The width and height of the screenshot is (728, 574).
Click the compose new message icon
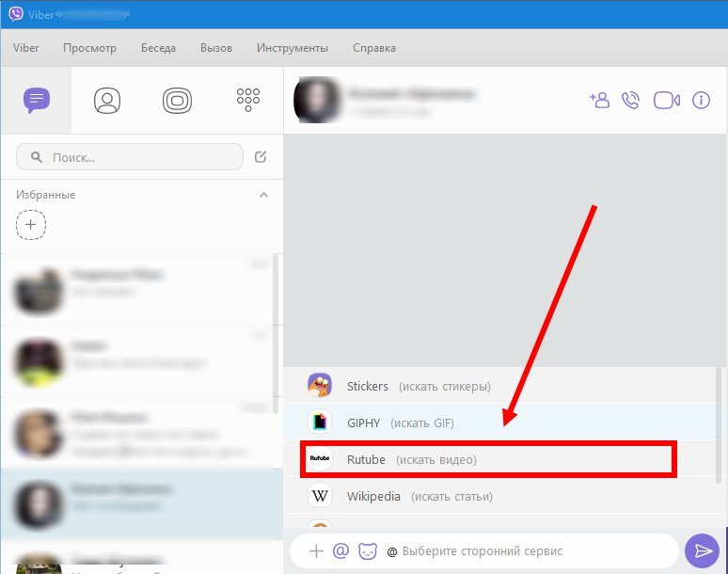click(261, 157)
